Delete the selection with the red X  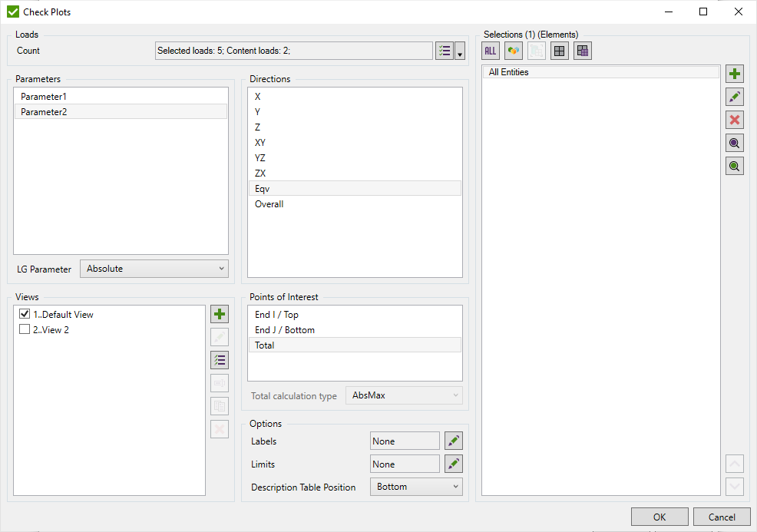(x=735, y=121)
